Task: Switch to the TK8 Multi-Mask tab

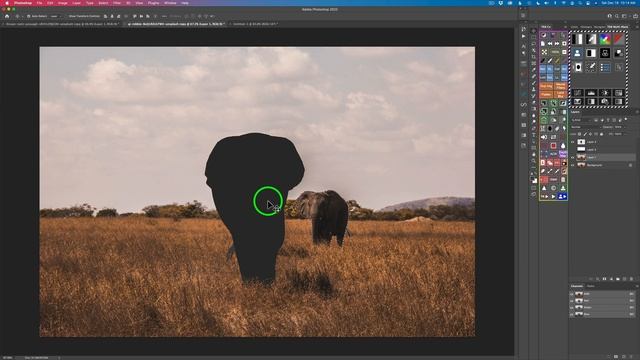Action: point(617,27)
